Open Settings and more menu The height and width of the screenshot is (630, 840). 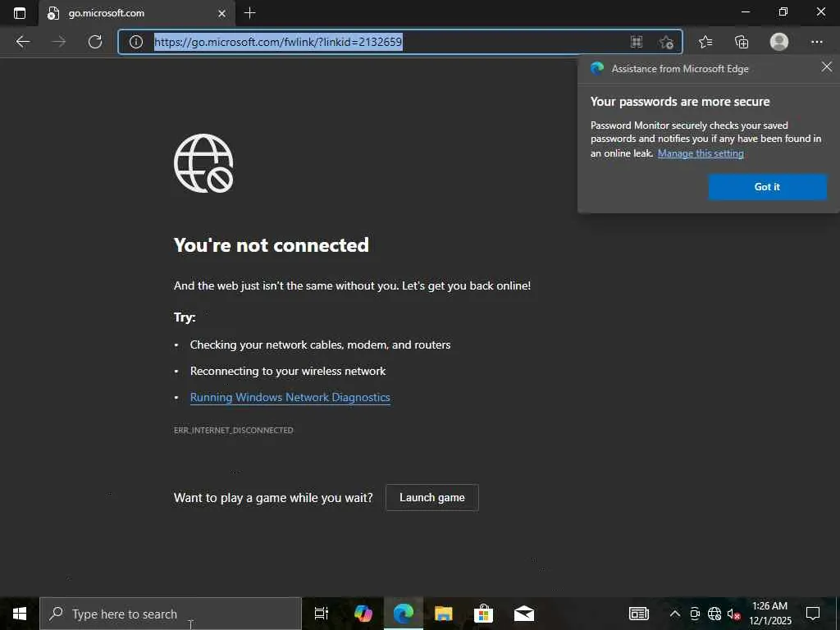coord(817,42)
